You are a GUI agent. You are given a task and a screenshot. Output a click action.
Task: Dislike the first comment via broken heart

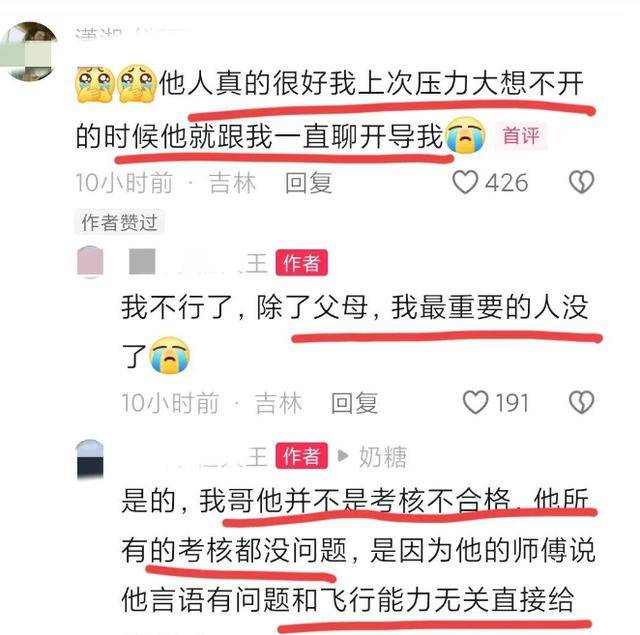coord(582,182)
